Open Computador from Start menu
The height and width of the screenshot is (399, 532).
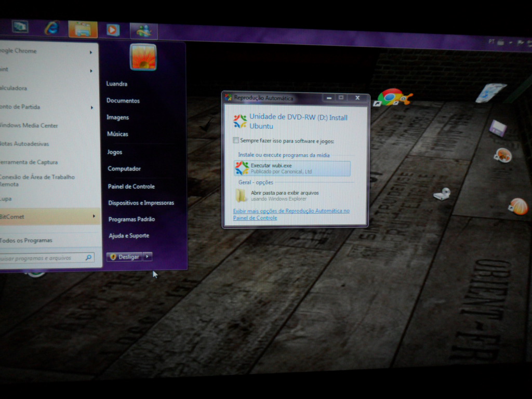124,169
